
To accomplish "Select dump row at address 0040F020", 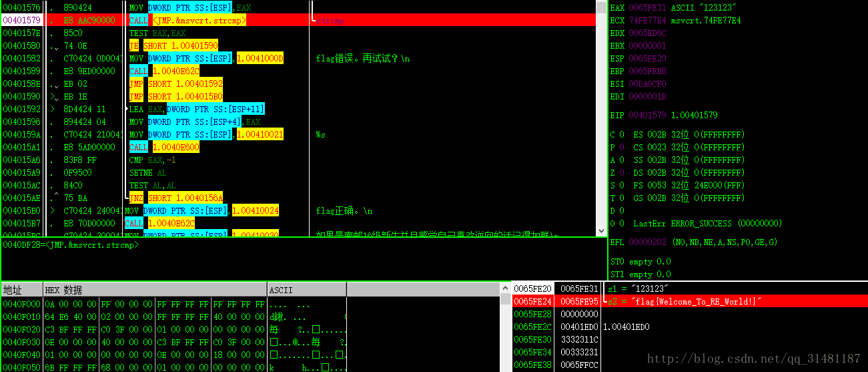I will [173, 329].
